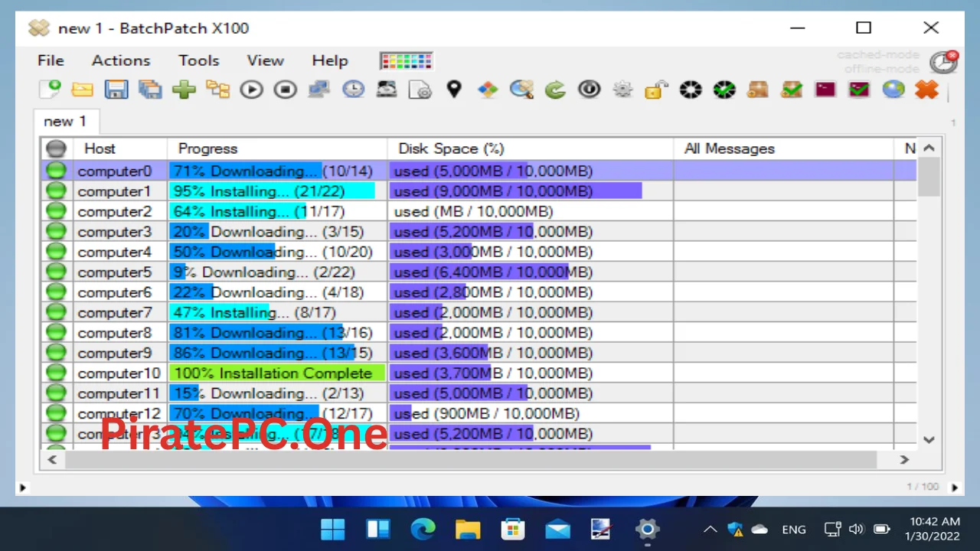This screenshot has height=551, width=980.
Task: Expand hidden system tray icons chevron
Action: coord(710,529)
